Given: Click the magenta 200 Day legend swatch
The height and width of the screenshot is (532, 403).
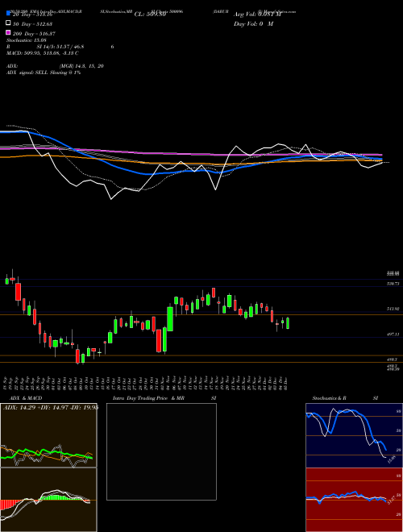Looking at the screenshot, I should (x=8, y=33).
